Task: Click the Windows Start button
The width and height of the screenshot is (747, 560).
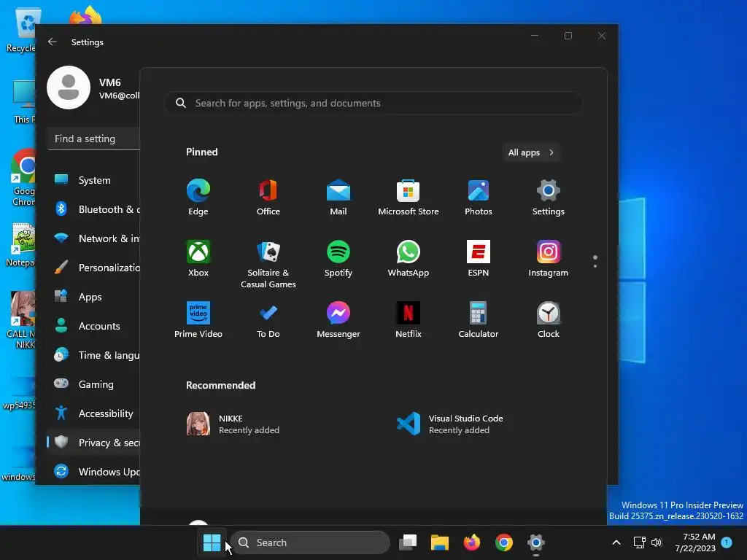Action: click(x=212, y=542)
